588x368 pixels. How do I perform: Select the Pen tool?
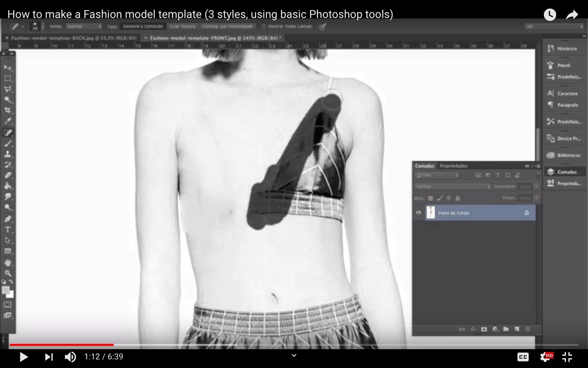click(8, 219)
